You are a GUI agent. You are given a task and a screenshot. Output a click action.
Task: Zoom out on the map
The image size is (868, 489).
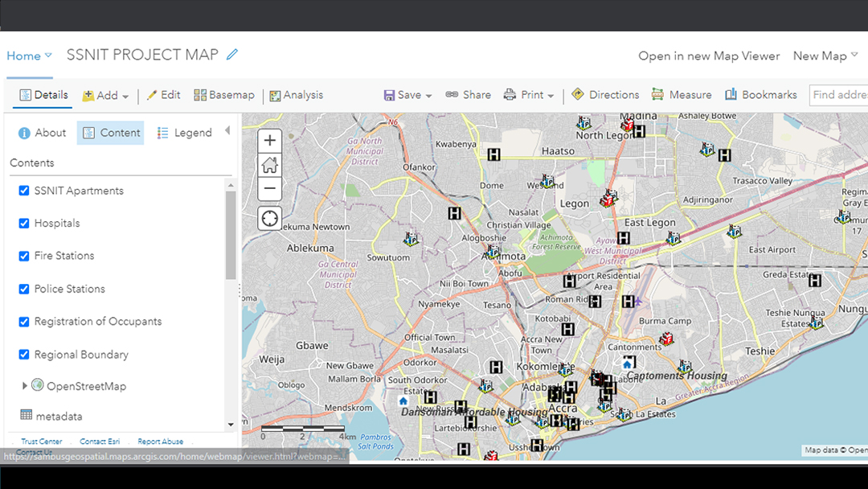[x=269, y=188]
